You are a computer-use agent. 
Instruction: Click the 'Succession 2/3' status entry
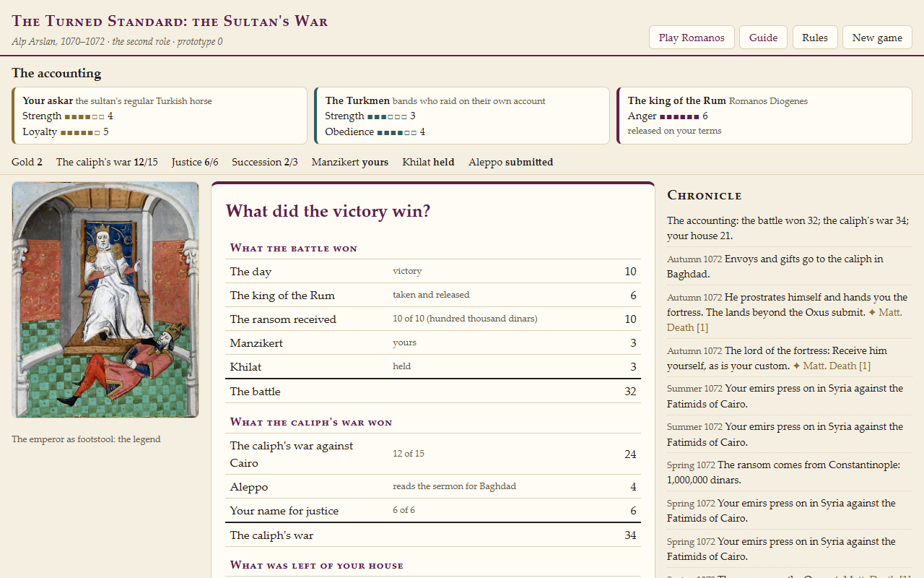265,163
